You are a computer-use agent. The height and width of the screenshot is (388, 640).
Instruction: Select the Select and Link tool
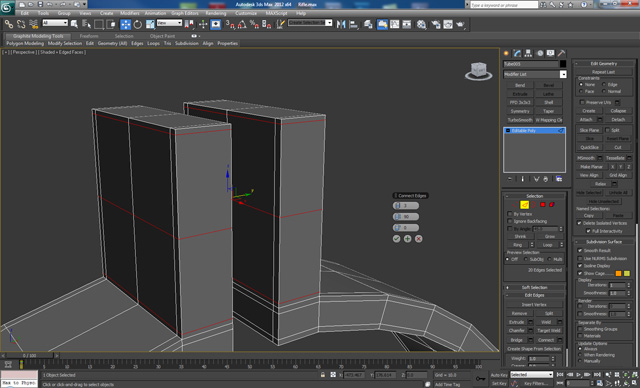click(x=8, y=24)
